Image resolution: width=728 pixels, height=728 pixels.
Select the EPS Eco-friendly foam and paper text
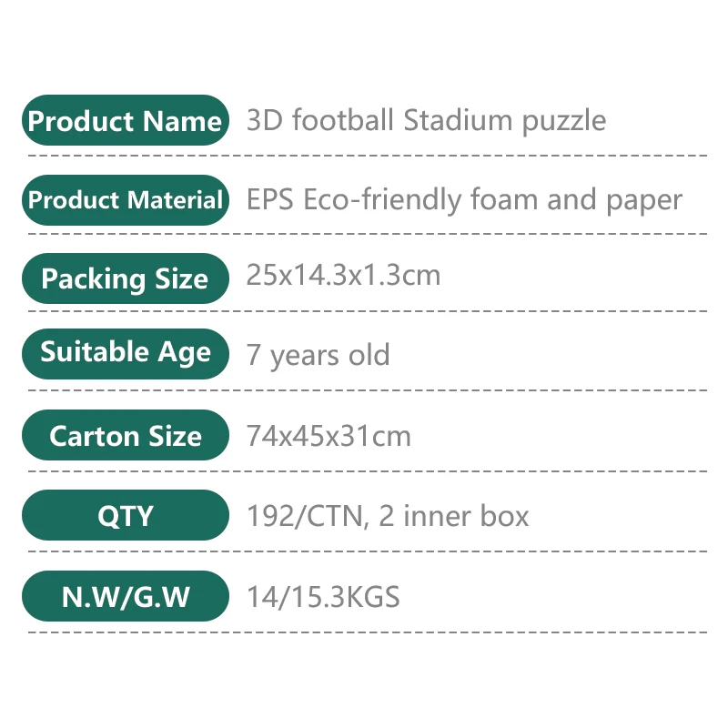click(464, 200)
